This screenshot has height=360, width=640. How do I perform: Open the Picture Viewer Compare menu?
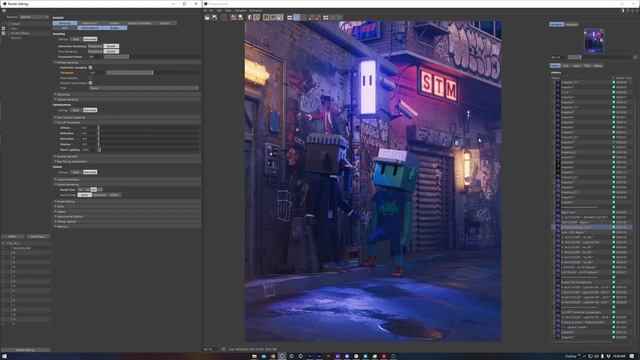click(240, 11)
